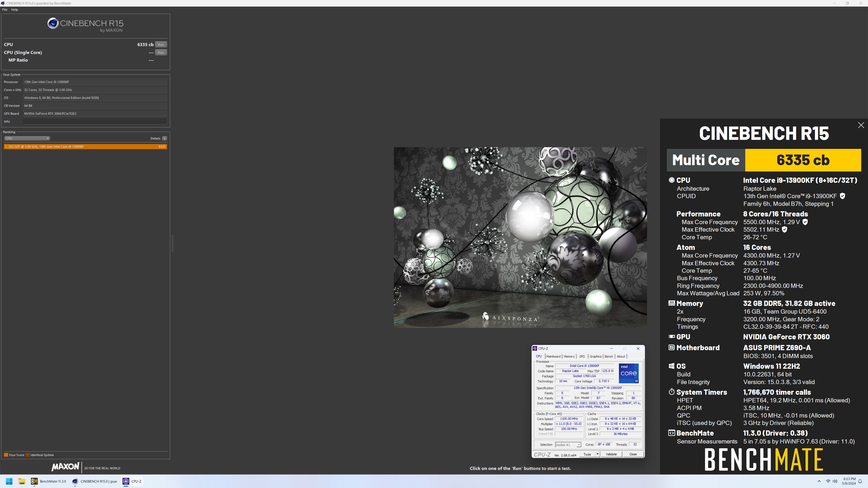Click the 6335 cb yellow score box
The width and height of the screenshot is (868, 488).
pyautogui.click(x=803, y=160)
